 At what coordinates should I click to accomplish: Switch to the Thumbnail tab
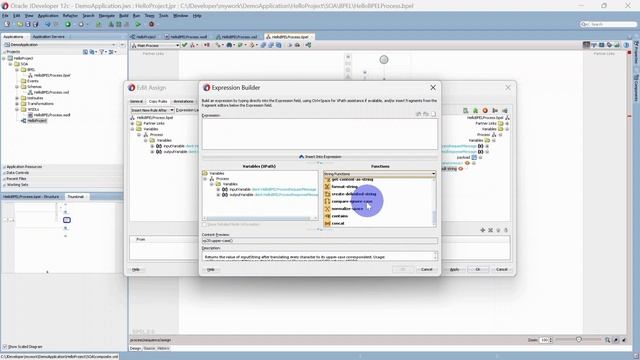coord(76,197)
